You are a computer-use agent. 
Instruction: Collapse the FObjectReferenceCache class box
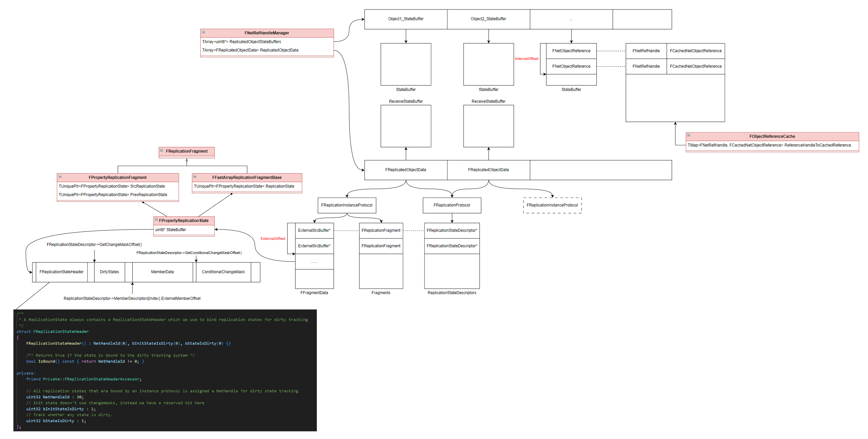[689, 135]
